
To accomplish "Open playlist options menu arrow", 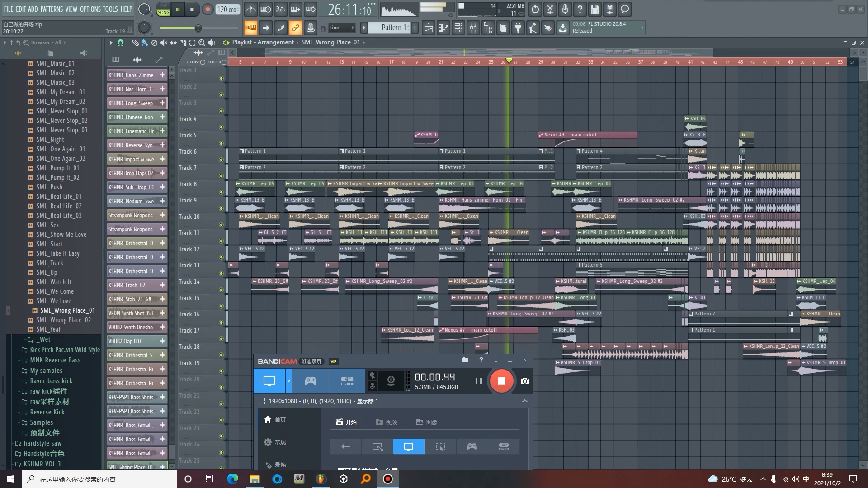I will pyautogui.click(x=111, y=42).
